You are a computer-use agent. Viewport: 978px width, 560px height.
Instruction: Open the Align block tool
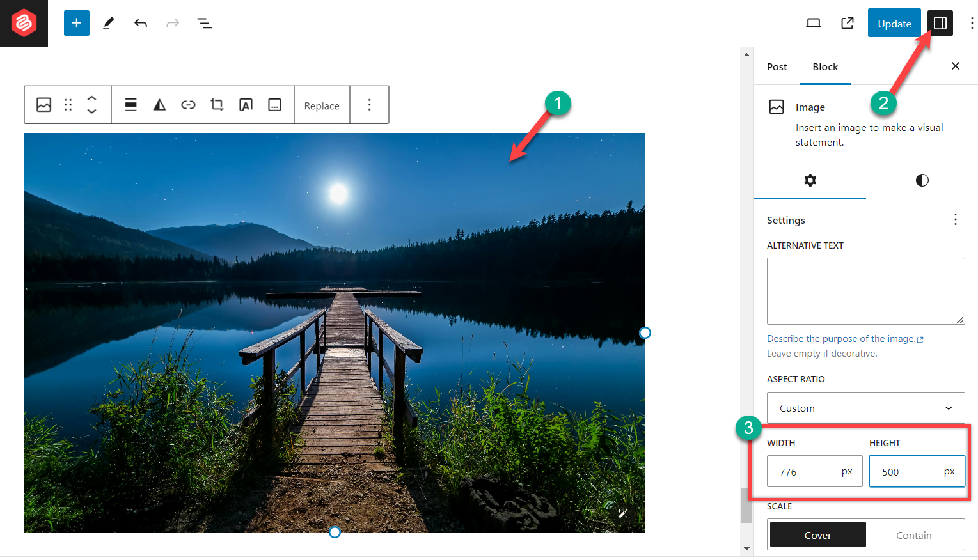tap(130, 105)
